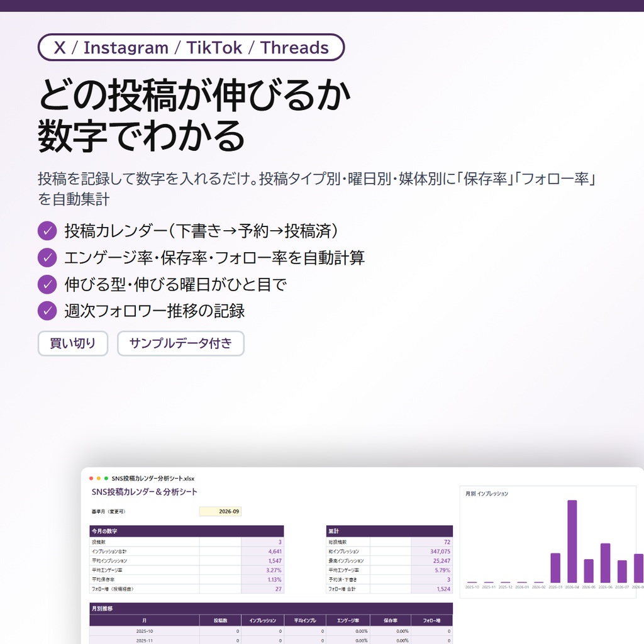Screen dimensions: 644x644
Task: Click the sheet title SNS投稿カレンダー＆分析シート
Action: pyautogui.click(x=144, y=492)
